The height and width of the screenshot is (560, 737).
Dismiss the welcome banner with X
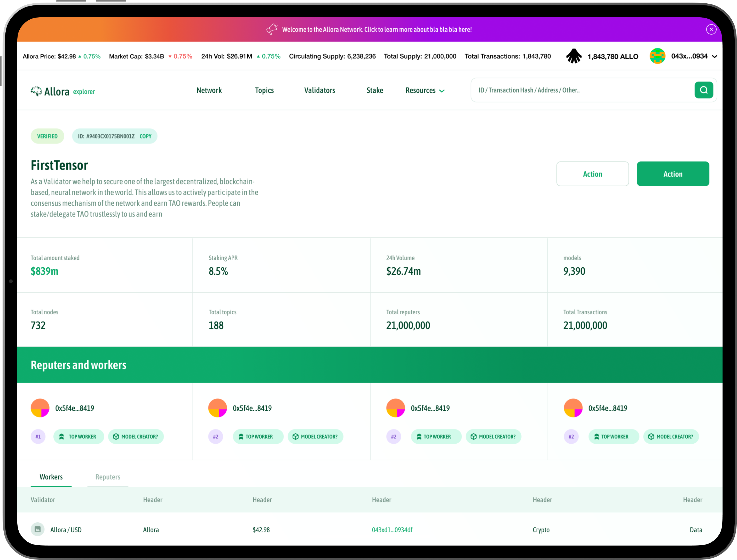[x=711, y=29]
